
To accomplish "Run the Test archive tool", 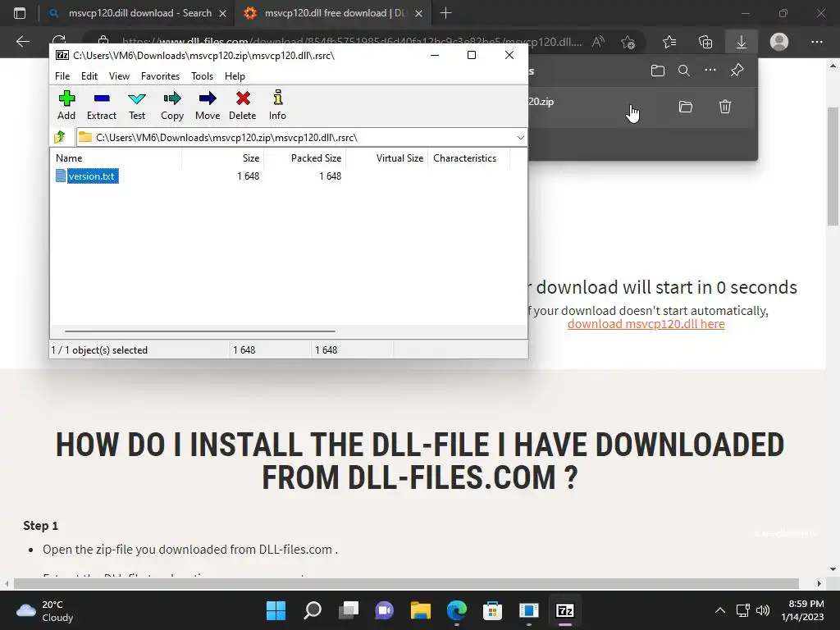I will point(137,105).
